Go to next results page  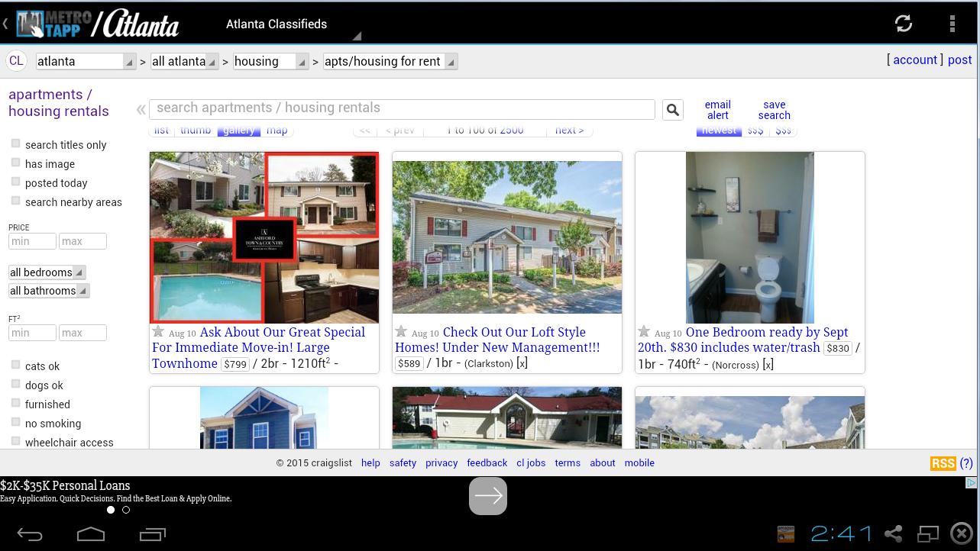click(569, 130)
